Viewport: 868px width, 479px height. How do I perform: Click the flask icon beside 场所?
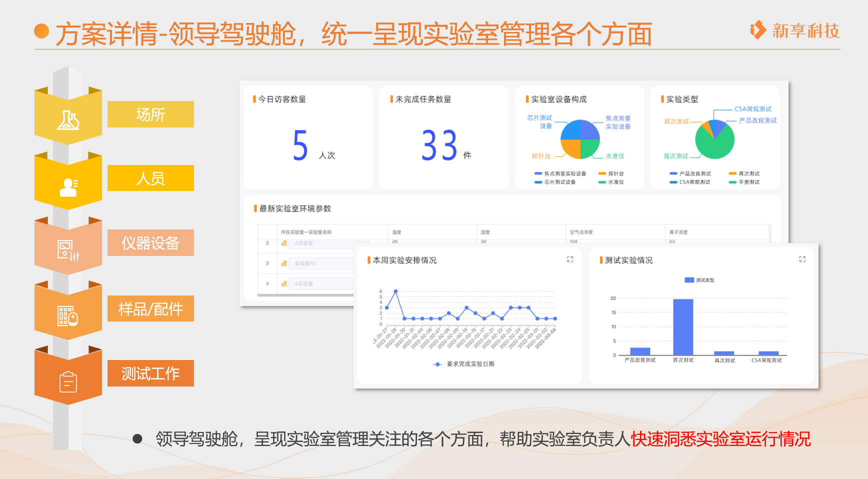click(68, 120)
